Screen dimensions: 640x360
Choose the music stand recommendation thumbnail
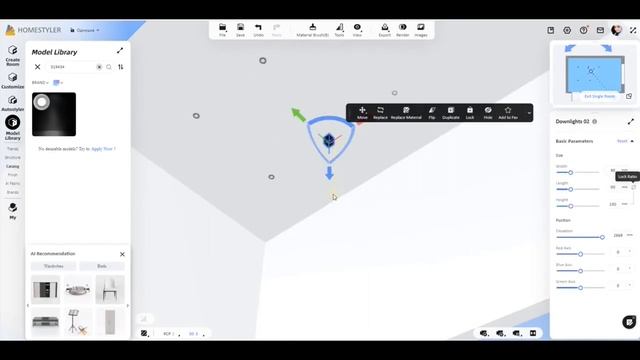coord(78,322)
